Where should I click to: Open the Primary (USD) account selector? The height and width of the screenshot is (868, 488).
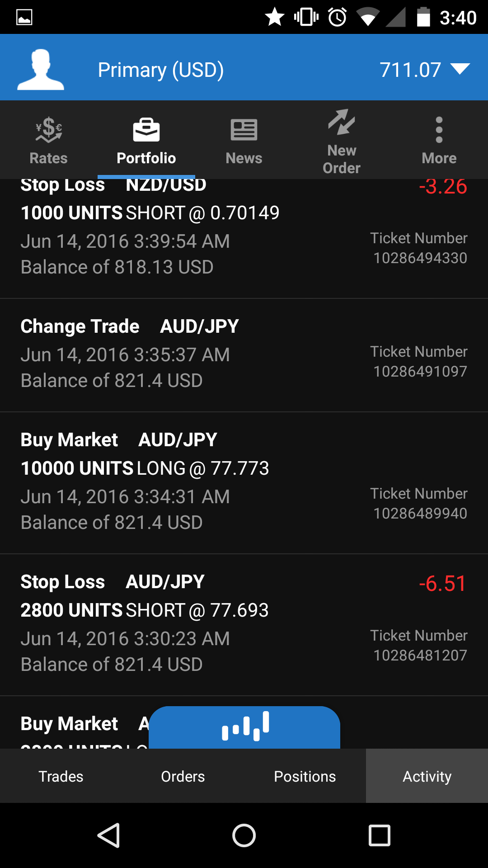[161, 70]
